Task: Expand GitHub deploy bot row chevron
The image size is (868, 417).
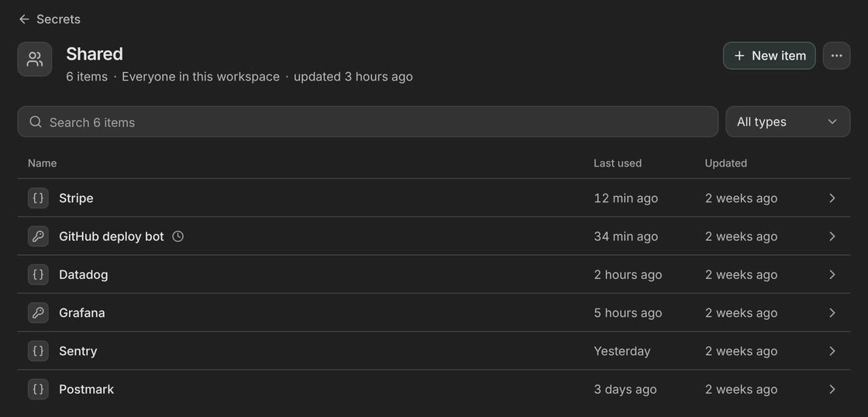Action: pyautogui.click(x=832, y=236)
